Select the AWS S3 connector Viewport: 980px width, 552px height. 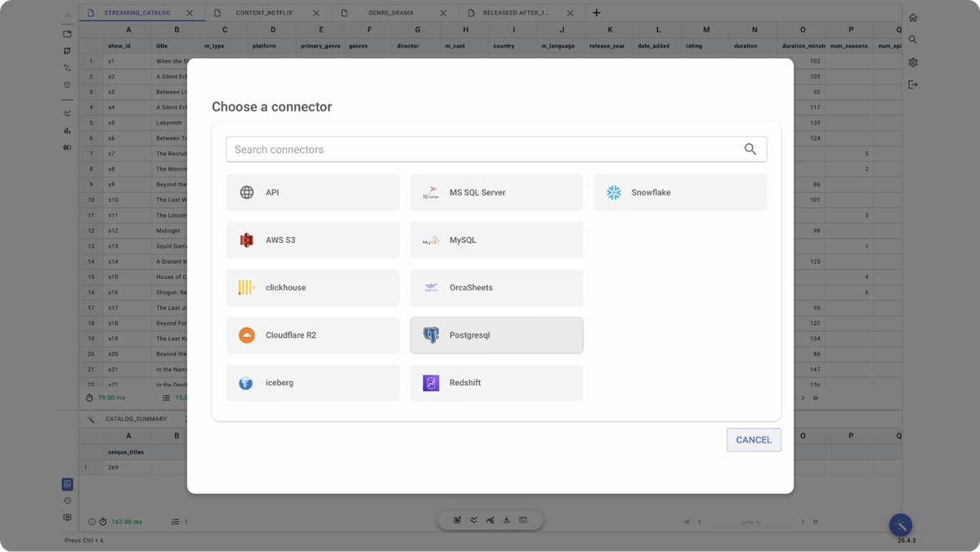312,240
